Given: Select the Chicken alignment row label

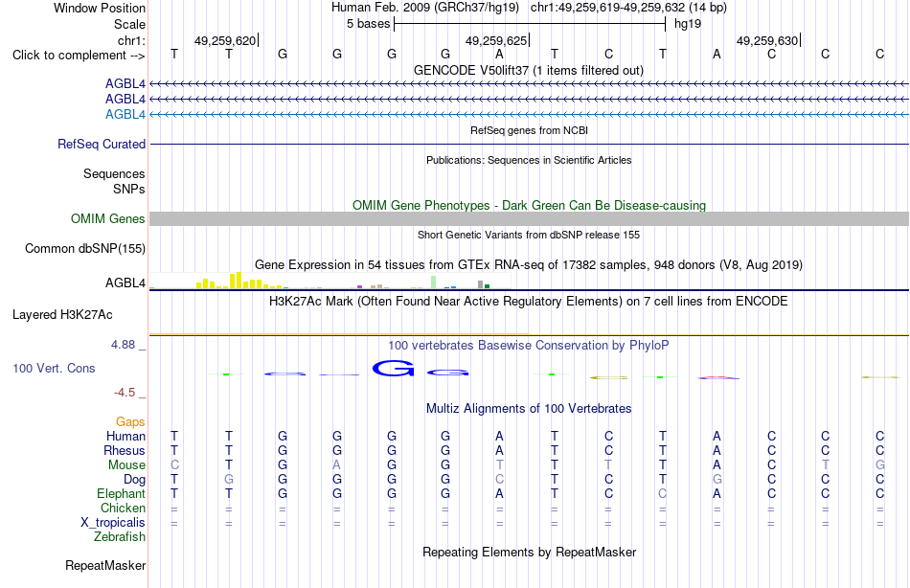Looking at the screenshot, I should [123, 508].
